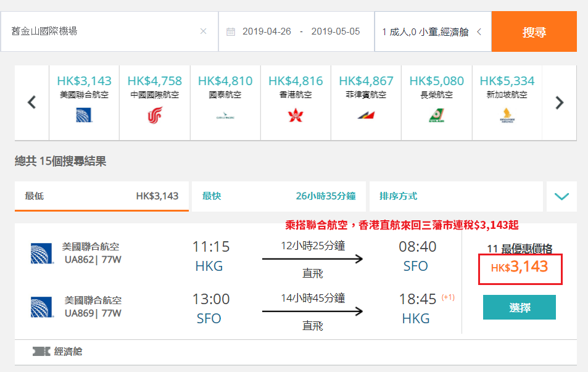588x372 pixels.
Task: Expand the passengers and cabin class selector
Action: pos(433,31)
